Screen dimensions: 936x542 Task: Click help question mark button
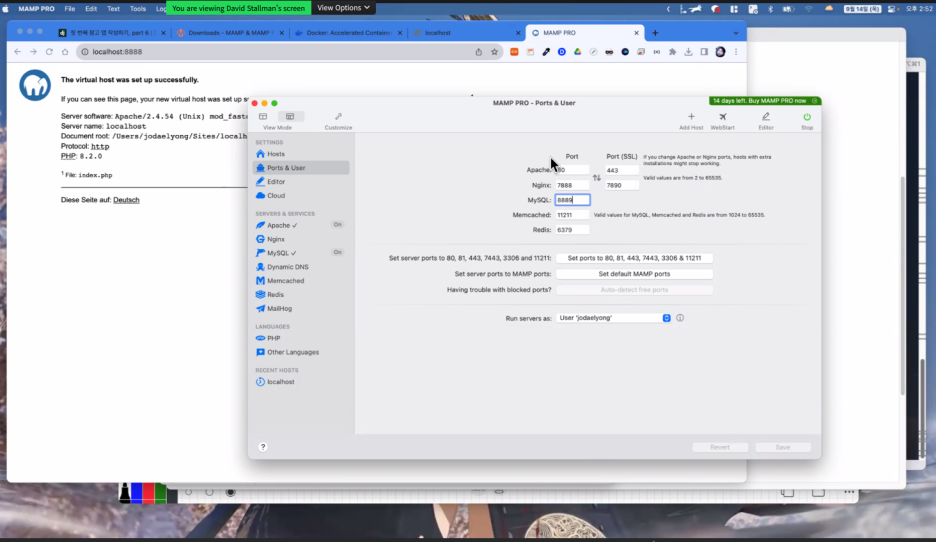pyautogui.click(x=263, y=446)
